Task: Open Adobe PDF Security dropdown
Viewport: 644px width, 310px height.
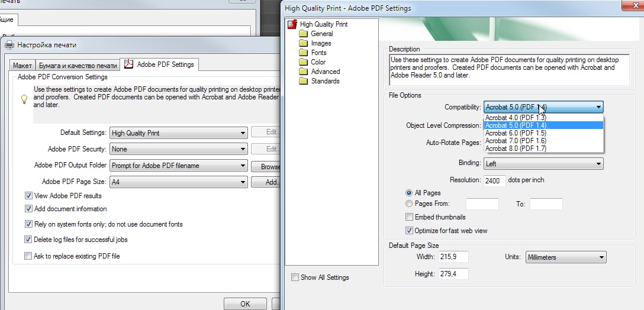Action: [x=179, y=149]
